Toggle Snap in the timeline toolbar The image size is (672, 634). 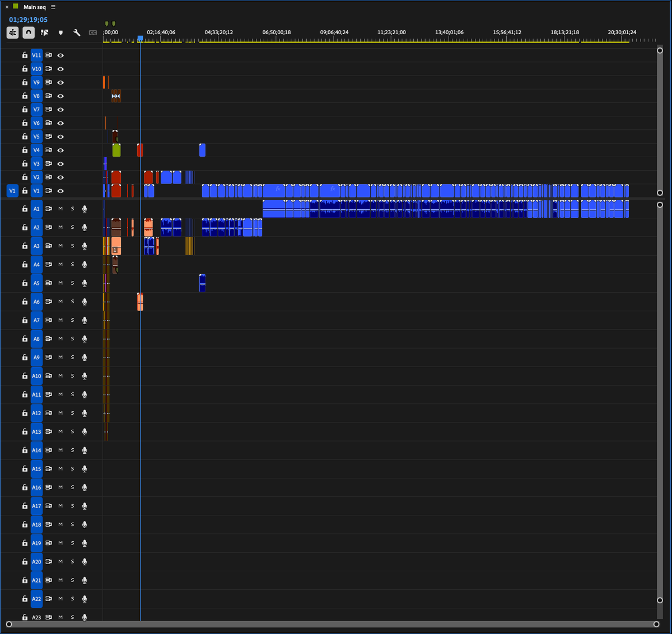click(x=29, y=32)
